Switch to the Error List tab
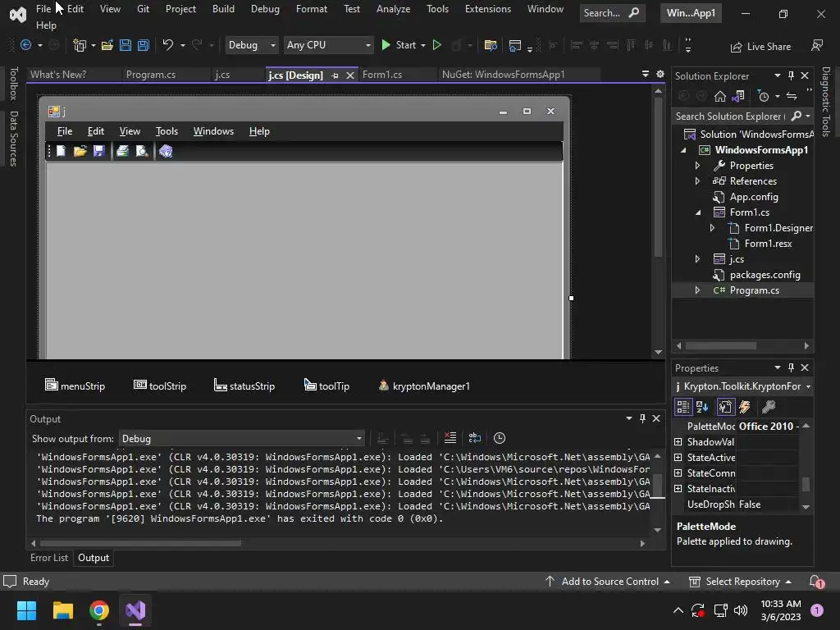840x630 pixels. tap(49, 558)
